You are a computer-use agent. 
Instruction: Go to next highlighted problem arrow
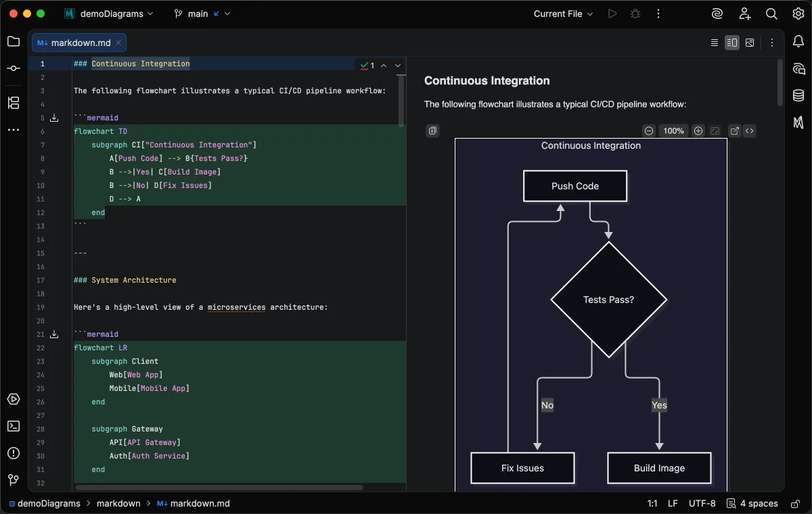click(398, 66)
